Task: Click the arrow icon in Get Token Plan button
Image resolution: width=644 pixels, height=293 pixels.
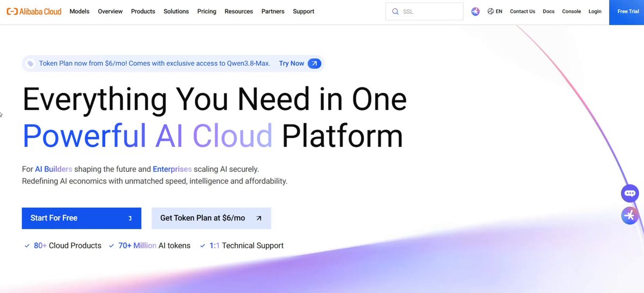Action: (259, 218)
